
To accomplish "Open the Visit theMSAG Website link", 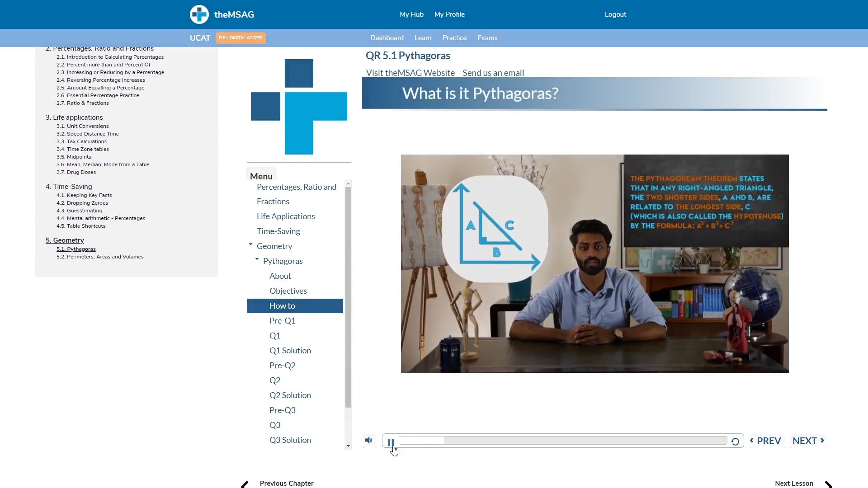I will pos(410,72).
